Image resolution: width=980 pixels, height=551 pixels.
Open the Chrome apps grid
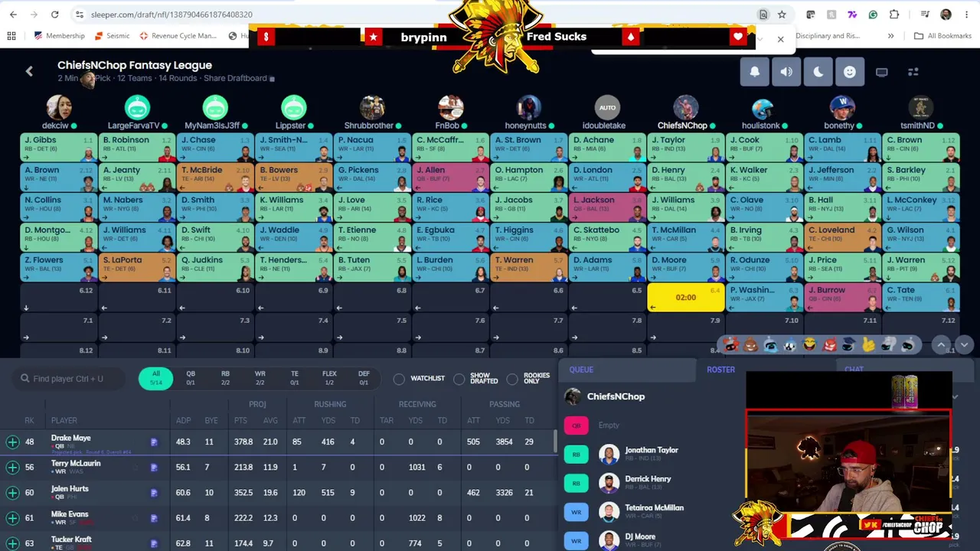[11, 36]
